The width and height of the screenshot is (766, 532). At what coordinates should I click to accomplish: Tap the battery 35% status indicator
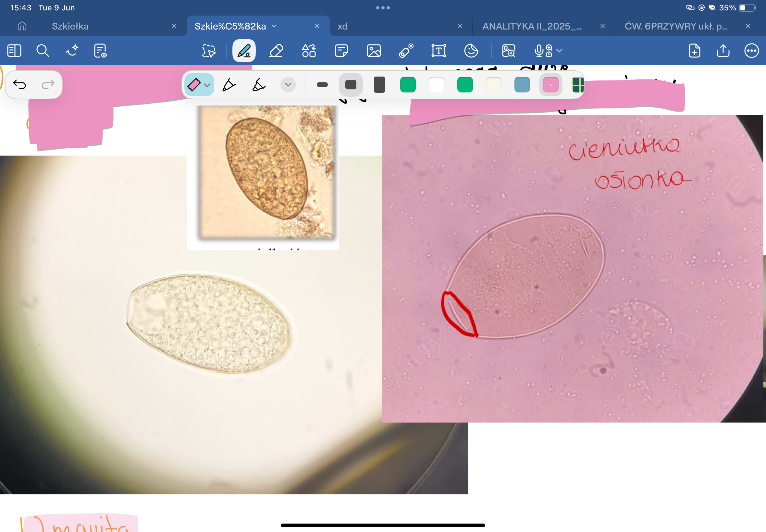[737, 8]
